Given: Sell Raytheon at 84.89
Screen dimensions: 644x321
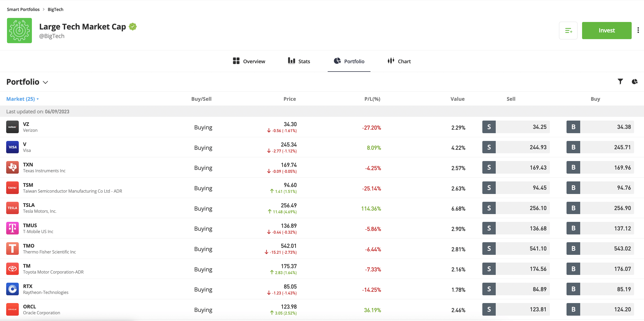Looking at the screenshot, I should click(516, 289).
